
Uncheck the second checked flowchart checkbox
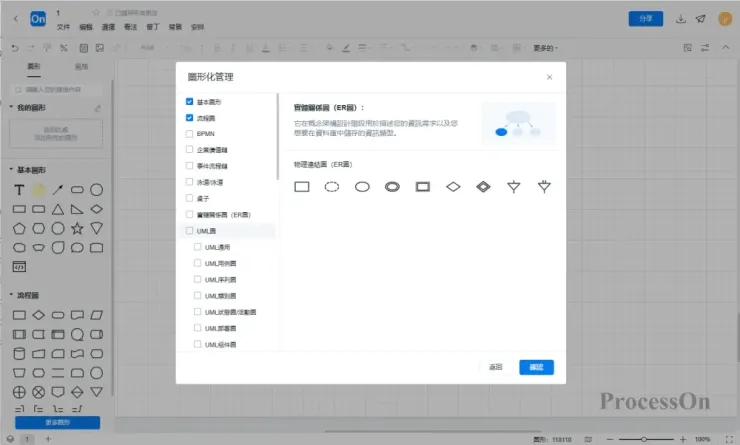click(189, 118)
